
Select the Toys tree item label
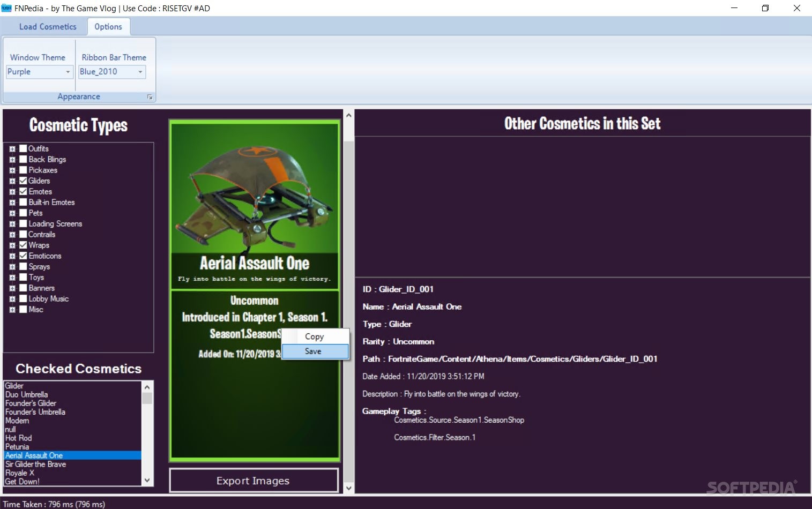pos(36,277)
